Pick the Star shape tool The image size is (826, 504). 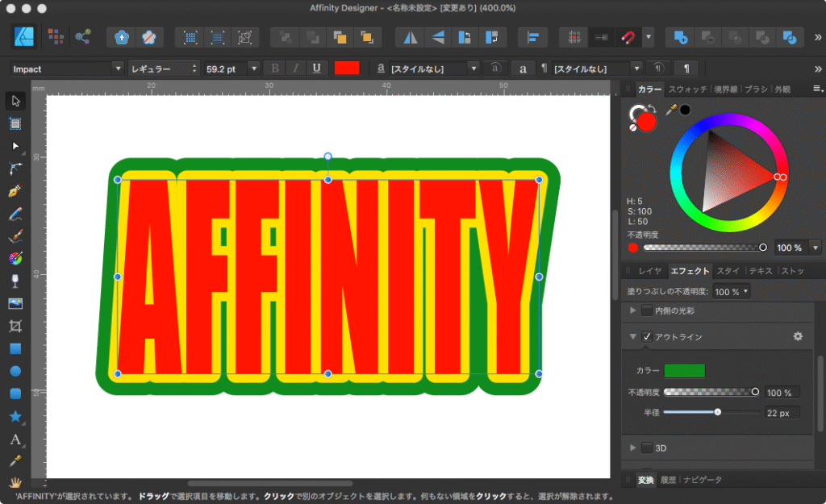pyautogui.click(x=15, y=417)
